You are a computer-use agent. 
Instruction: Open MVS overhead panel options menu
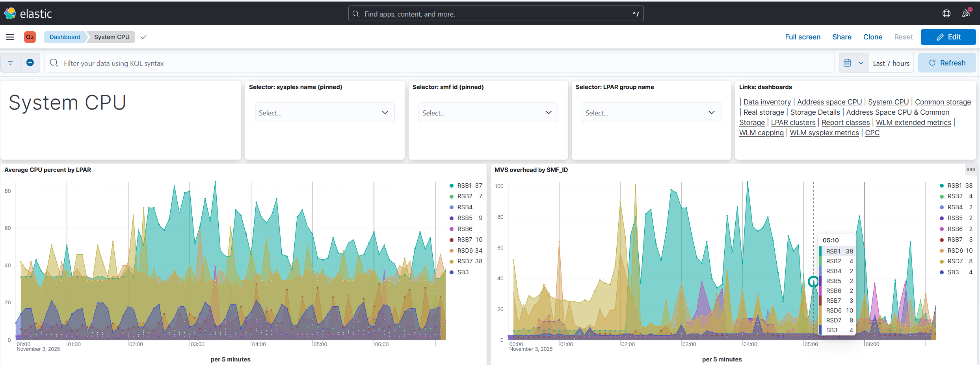coord(971,169)
